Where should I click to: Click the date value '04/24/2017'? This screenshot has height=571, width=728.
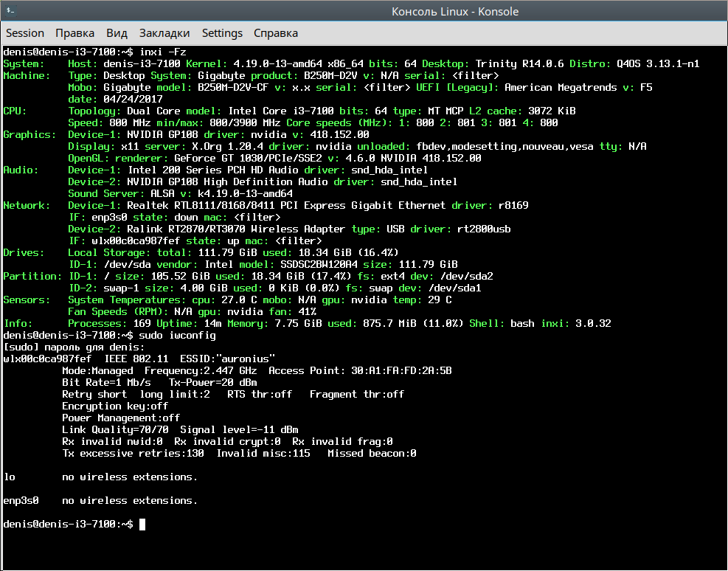pyautogui.click(x=133, y=100)
